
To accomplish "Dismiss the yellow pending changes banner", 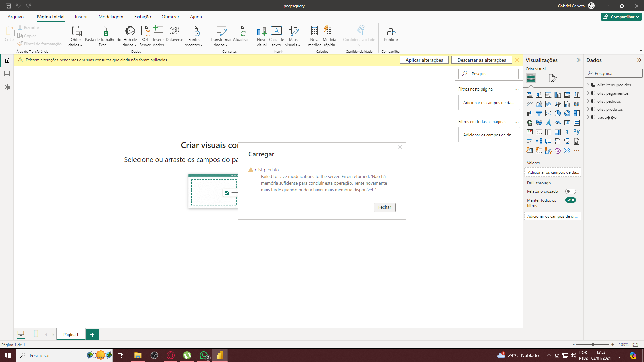I will [x=517, y=60].
